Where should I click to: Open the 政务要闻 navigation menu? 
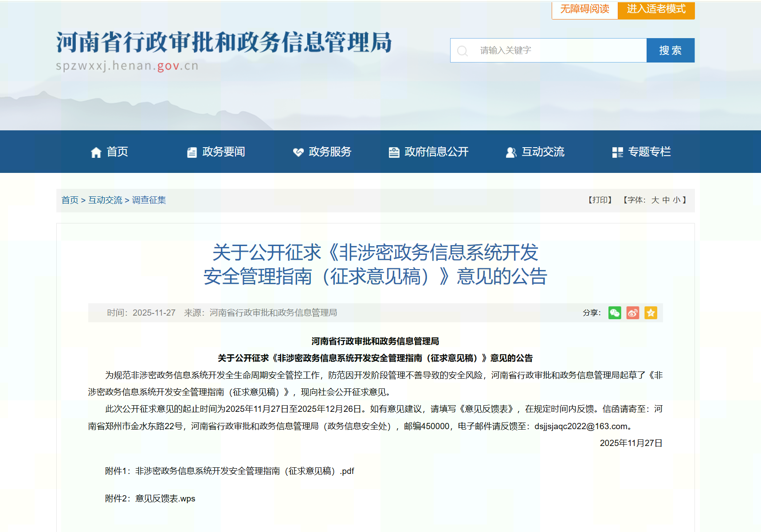223,152
